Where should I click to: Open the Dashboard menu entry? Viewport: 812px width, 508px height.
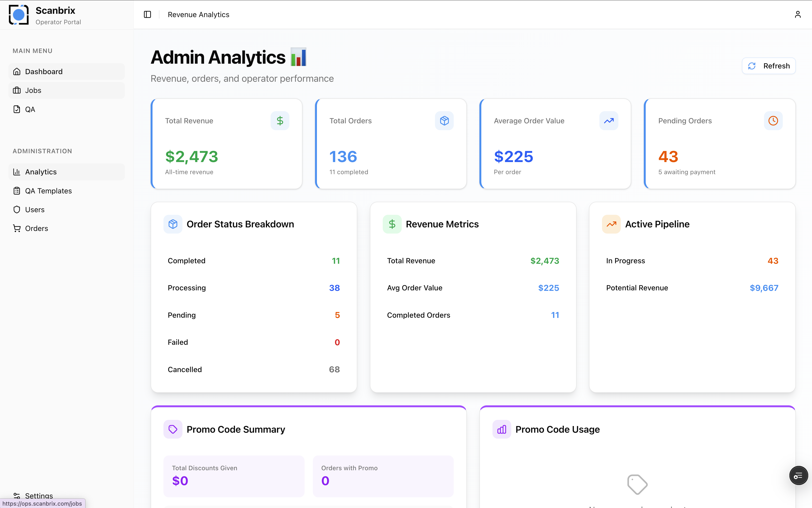point(44,71)
